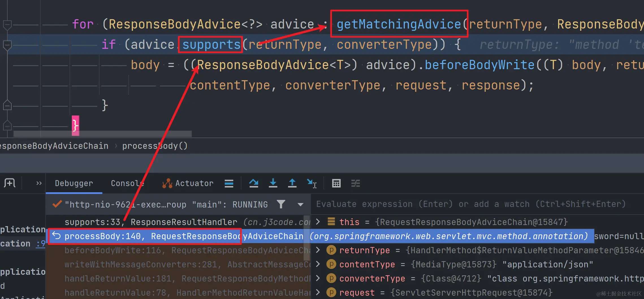644x299 pixels.
Task: Click the Step Into button
Action: (x=273, y=184)
